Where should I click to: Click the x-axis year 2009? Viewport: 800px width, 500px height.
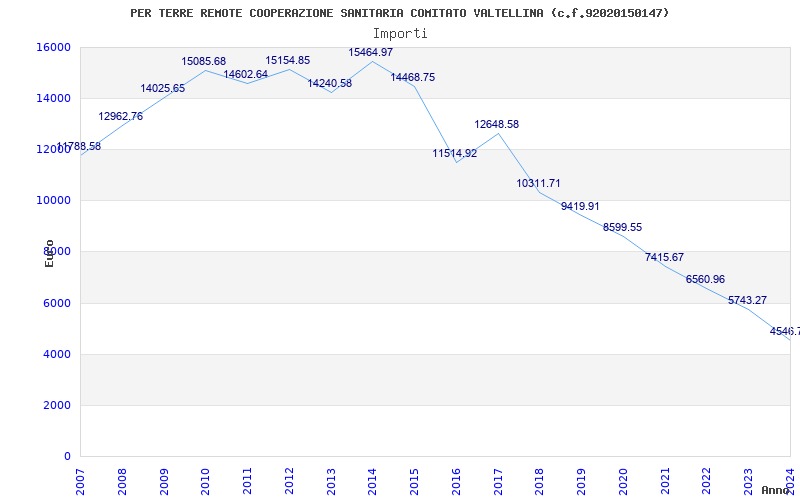pos(164,482)
